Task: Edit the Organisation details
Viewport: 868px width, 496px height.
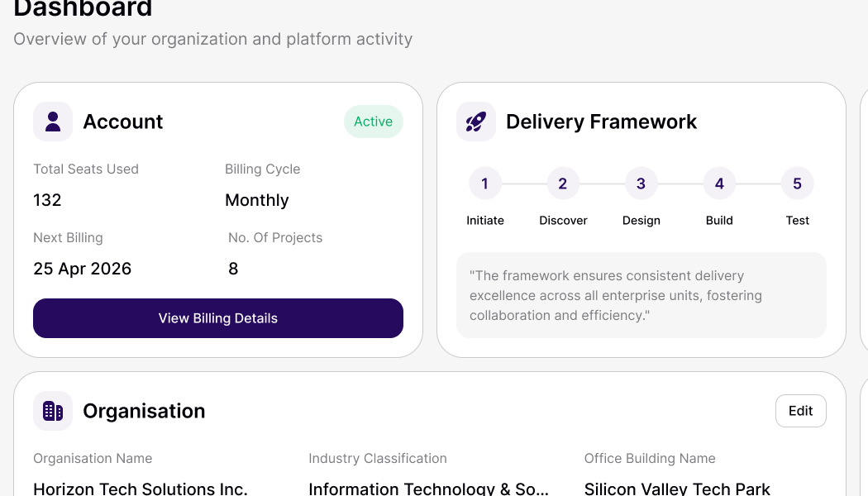Action: tap(800, 411)
